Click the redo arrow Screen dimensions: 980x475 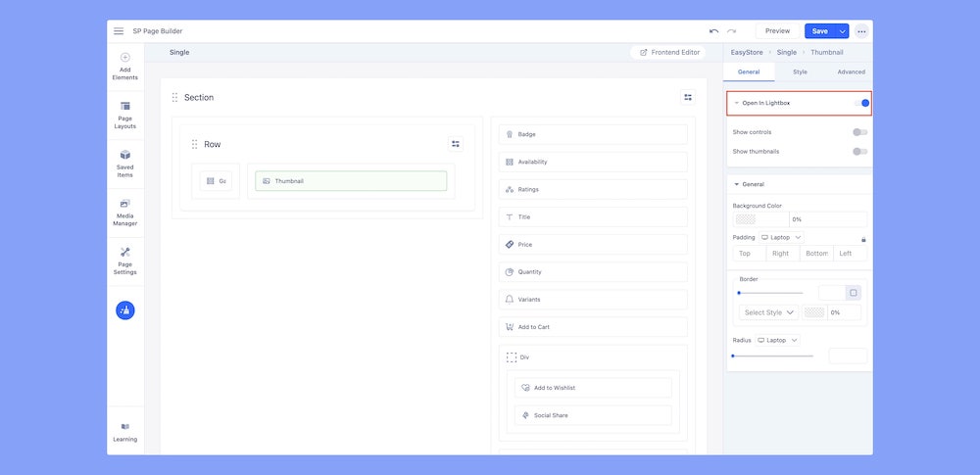point(731,31)
